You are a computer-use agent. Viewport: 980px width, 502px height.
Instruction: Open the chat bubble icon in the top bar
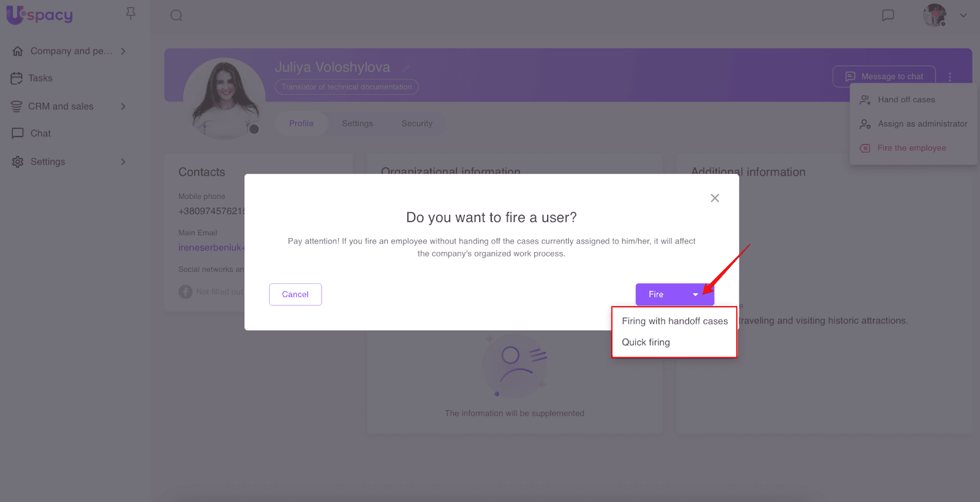888,15
